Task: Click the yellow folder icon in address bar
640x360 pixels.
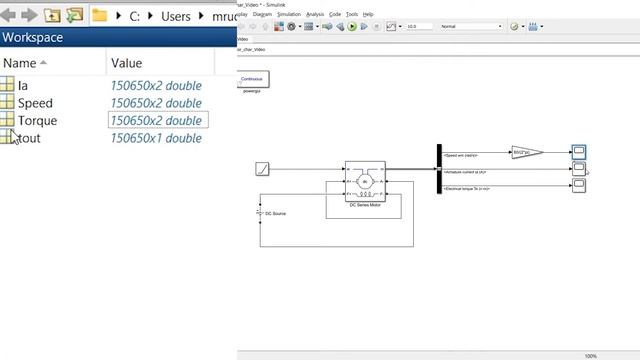Action: click(100, 16)
